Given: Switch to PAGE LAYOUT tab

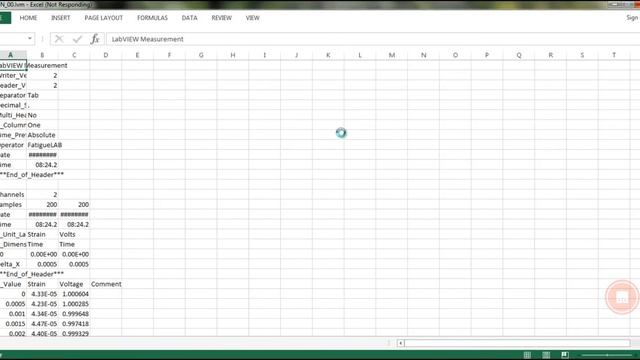Looking at the screenshot, I should tap(104, 18).
